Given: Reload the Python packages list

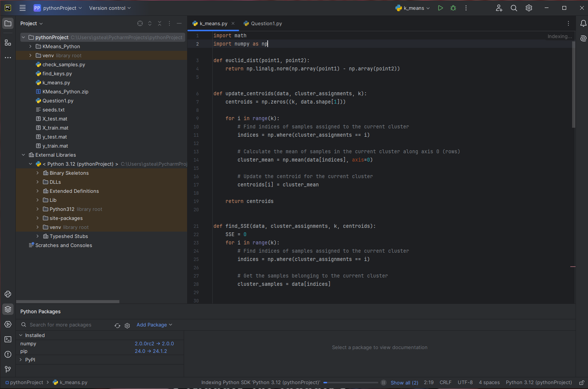Looking at the screenshot, I should coord(117,325).
